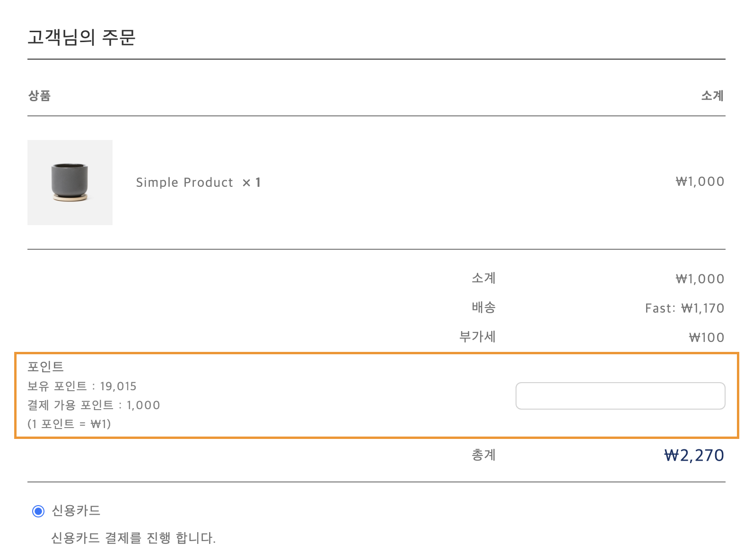Click the 총계 row label
This screenshot has width=753, height=560.
click(483, 455)
